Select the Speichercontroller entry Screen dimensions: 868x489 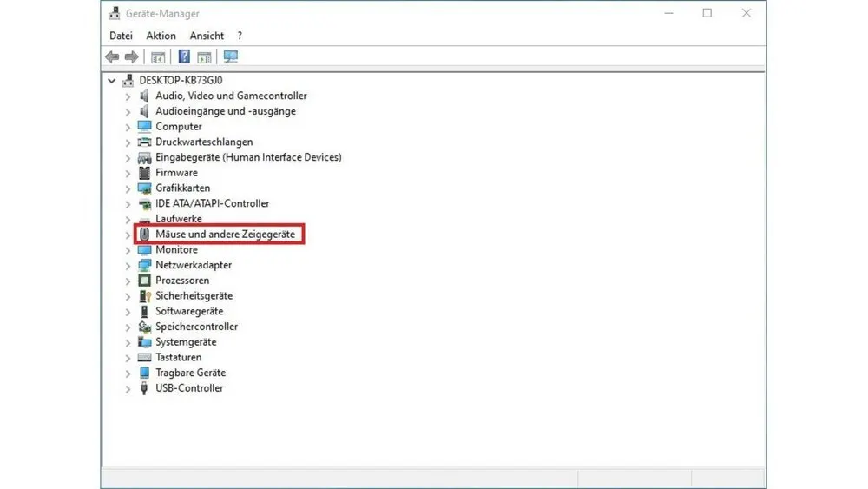click(196, 327)
